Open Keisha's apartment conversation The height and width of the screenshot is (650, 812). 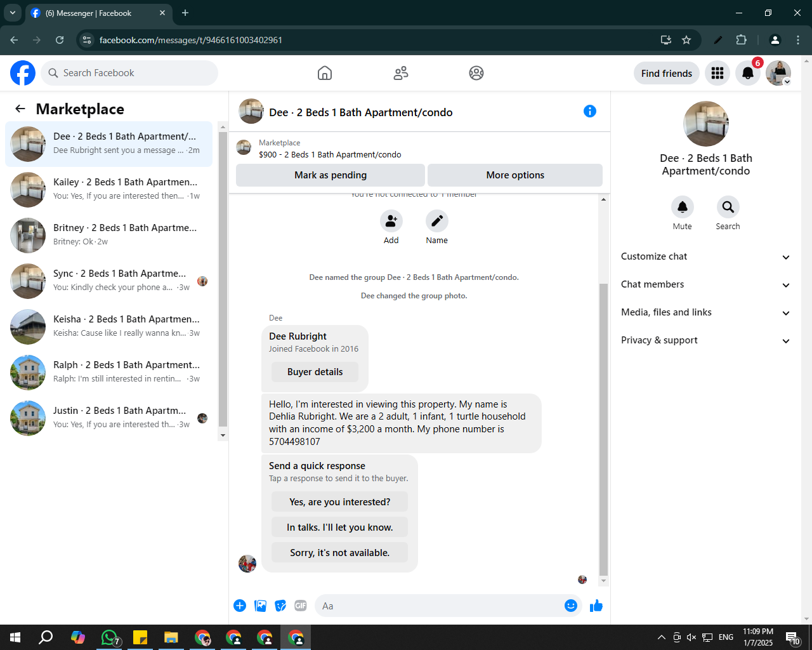click(108, 327)
